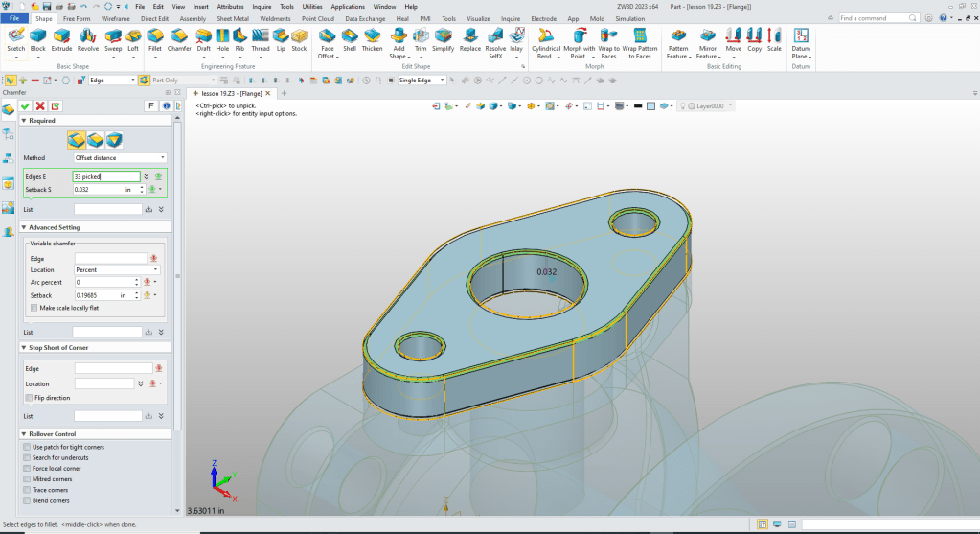Image resolution: width=980 pixels, height=534 pixels.
Task: Confirm chamfer with the green checkmark
Action: click(25, 105)
